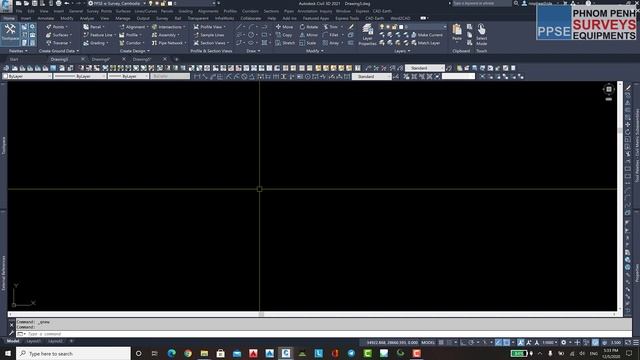Open Layer Properties manager
640x360 pixels.
pos(368,34)
